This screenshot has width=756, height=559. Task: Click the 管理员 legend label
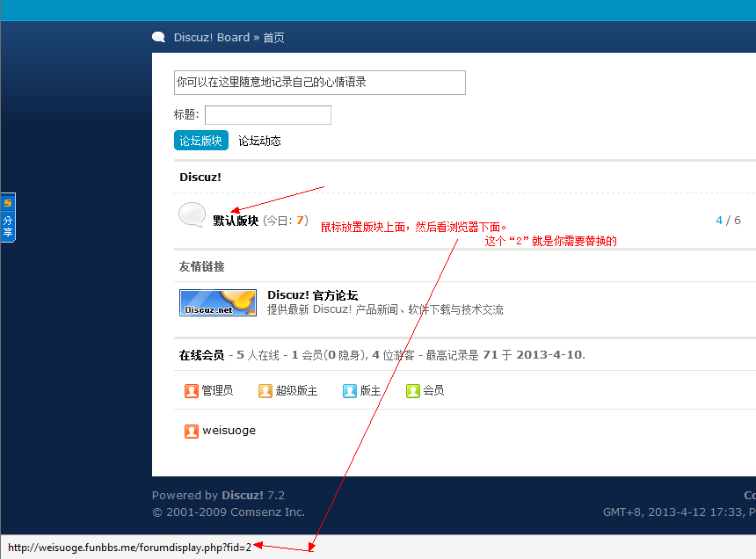[x=217, y=390]
